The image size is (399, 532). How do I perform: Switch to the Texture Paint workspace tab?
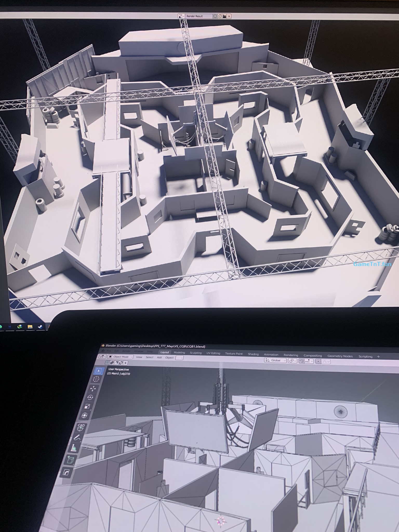[x=234, y=354]
